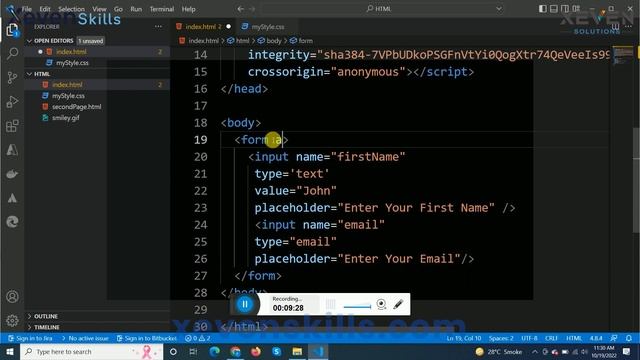This screenshot has height=360, width=640.
Task: Click No active issue status item
Action: 84,338
